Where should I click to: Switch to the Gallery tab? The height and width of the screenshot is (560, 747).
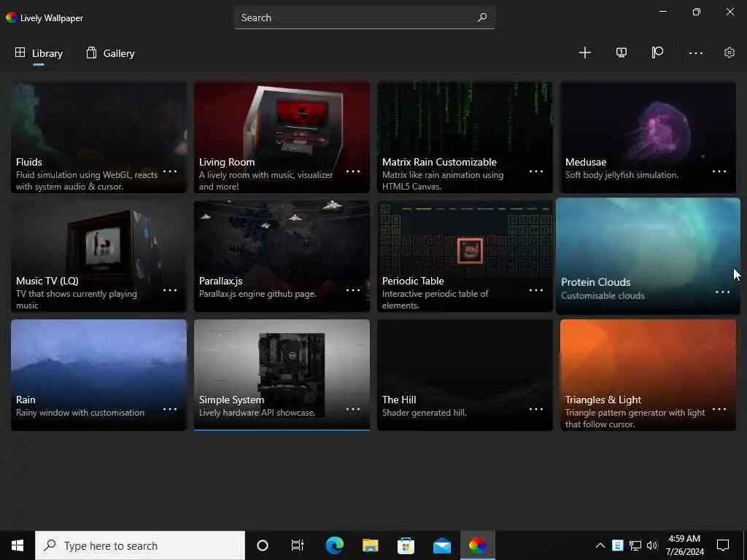110,53
